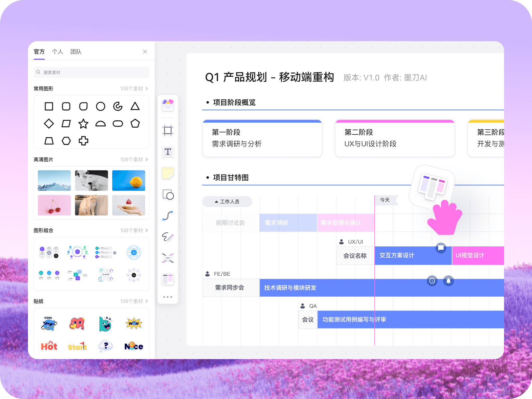Select the 需求调研 Gantt bar

[288, 223]
